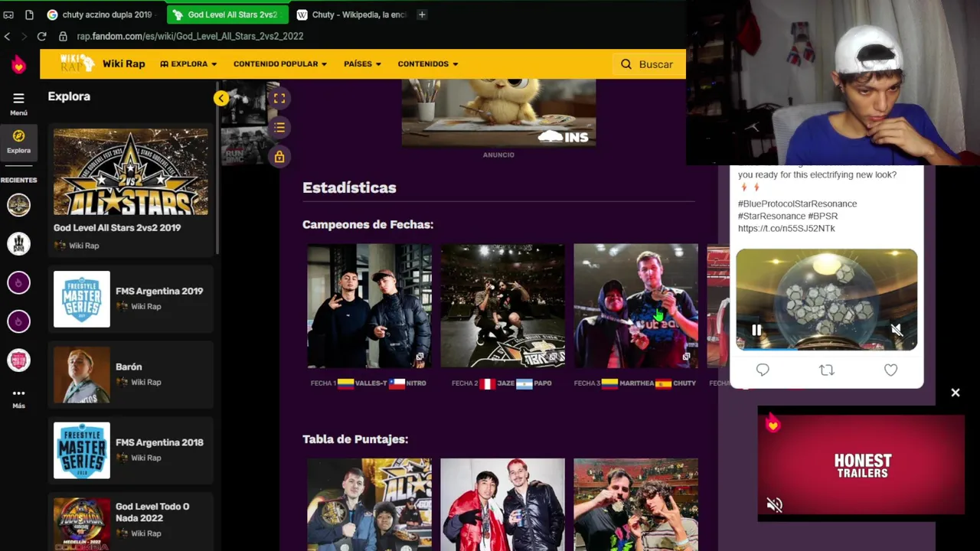Image resolution: width=980 pixels, height=551 pixels.
Task: Go forward with browser forward arrow
Action: click(x=24, y=36)
